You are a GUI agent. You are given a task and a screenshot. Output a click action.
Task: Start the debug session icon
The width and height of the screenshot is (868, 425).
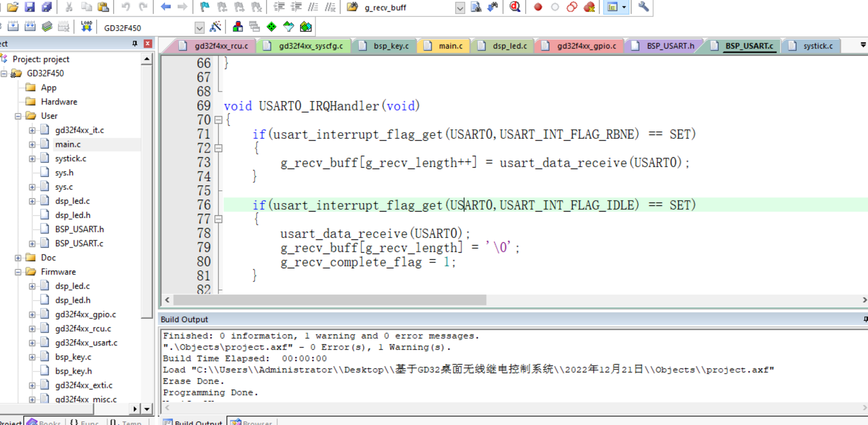click(x=515, y=7)
